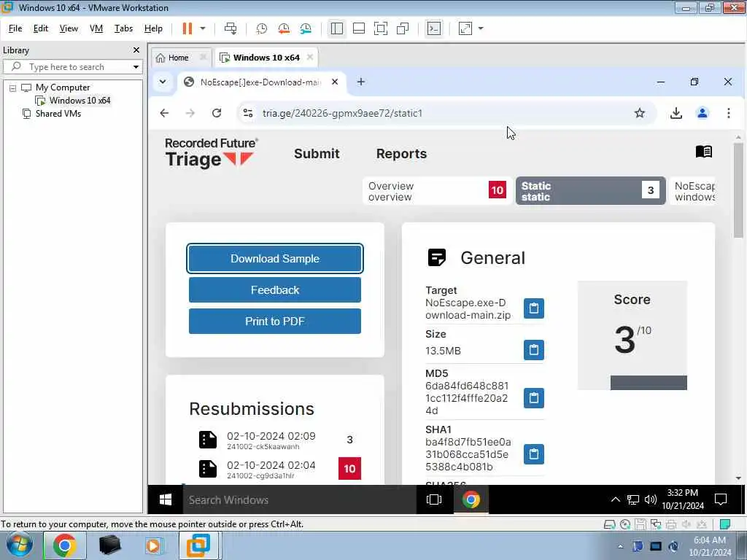
Task: Switch to the Overview report tab
Action: (x=437, y=191)
